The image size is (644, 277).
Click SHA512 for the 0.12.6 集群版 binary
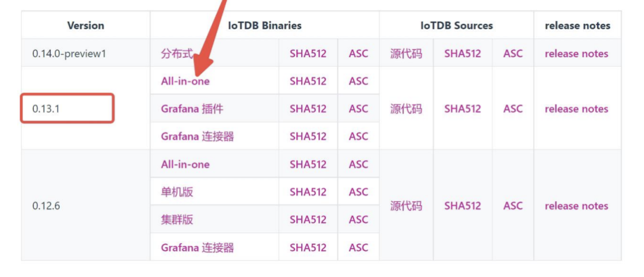click(x=308, y=220)
